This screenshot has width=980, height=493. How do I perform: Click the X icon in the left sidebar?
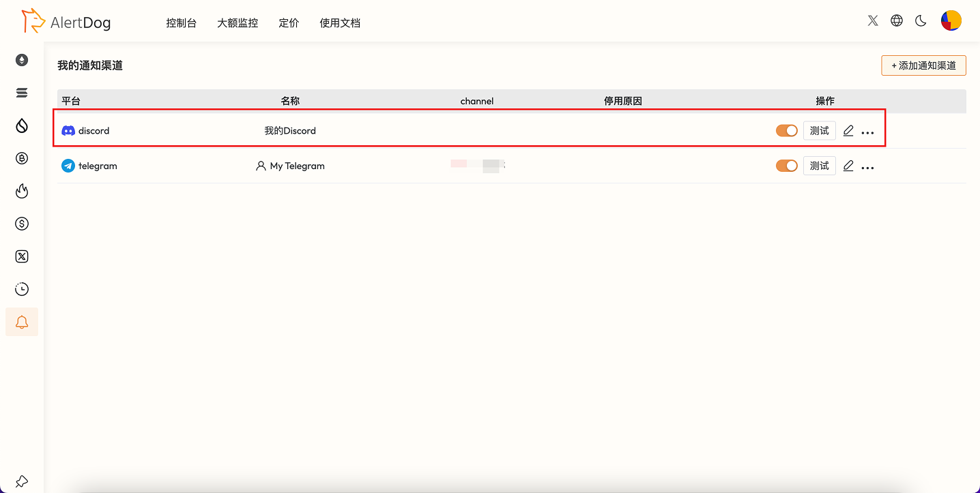click(x=21, y=256)
